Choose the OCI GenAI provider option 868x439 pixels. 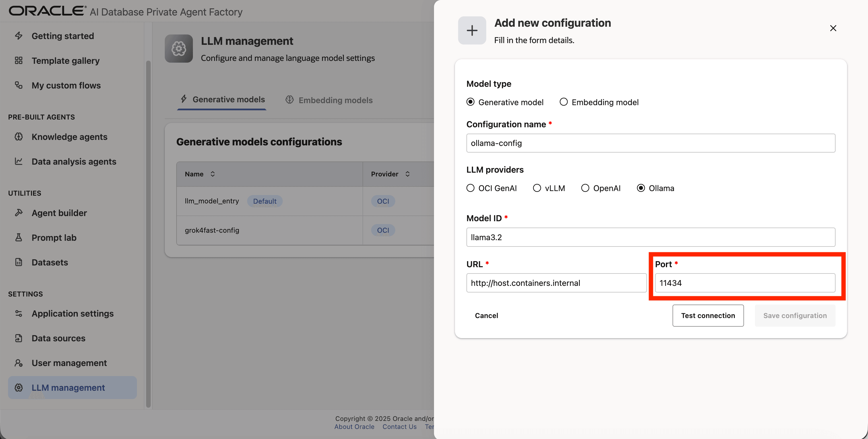click(470, 188)
